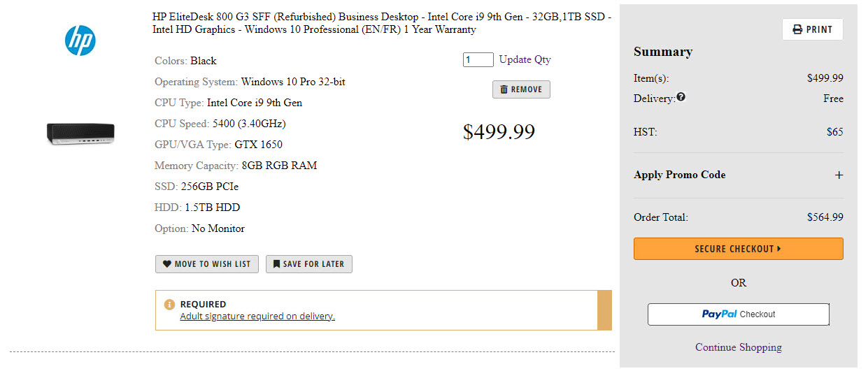
Task: Click the Move to Wish List button
Action: (x=207, y=264)
